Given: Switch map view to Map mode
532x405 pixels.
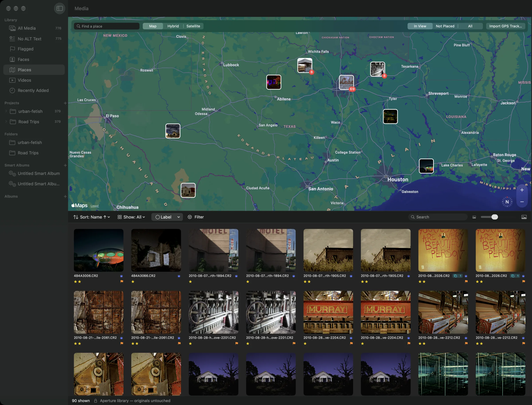Looking at the screenshot, I should point(153,26).
